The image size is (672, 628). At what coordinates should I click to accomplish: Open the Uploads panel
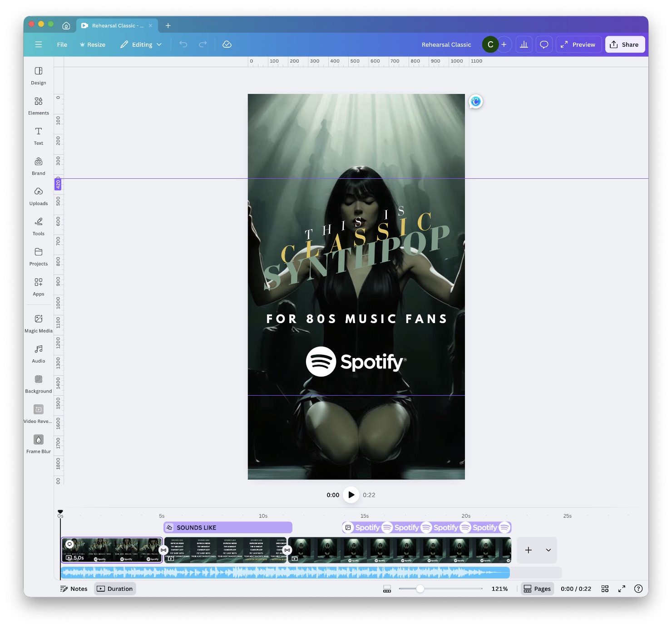pos(38,196)
